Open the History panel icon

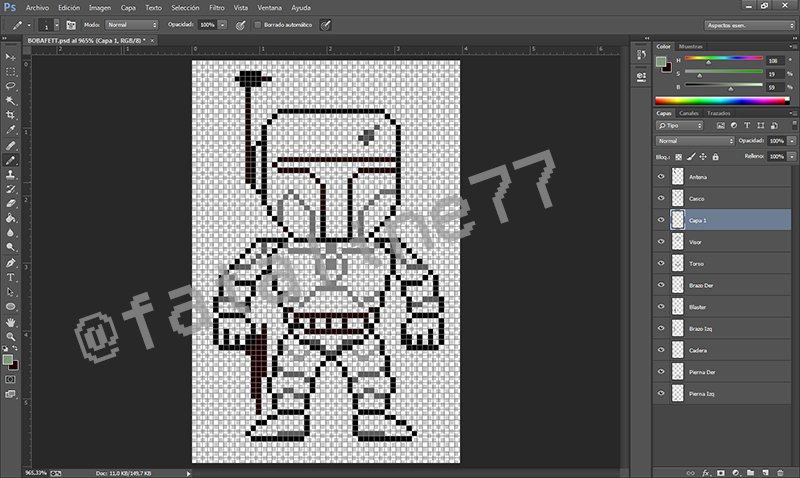click(x=641, y=55)
